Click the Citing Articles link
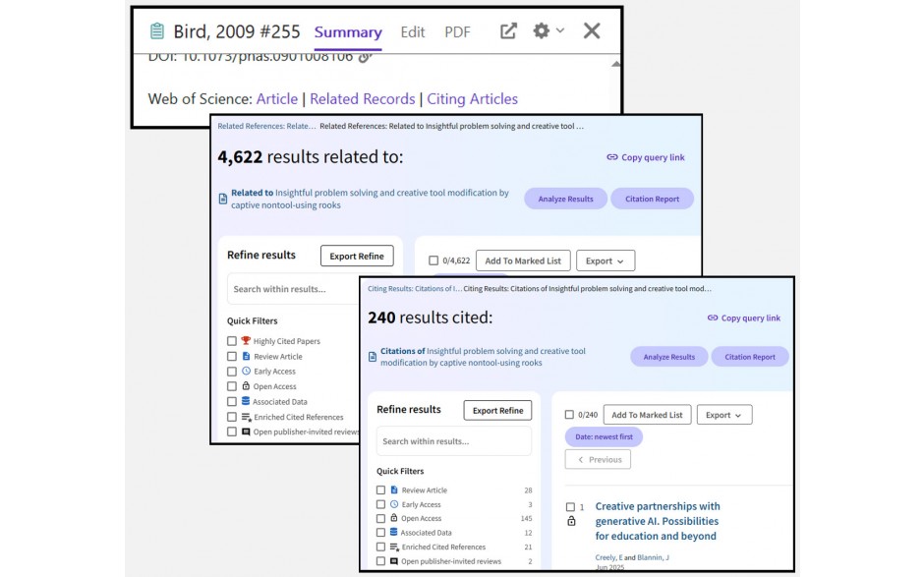The height and width of the screenshot is (577, 924). [472, 98]
